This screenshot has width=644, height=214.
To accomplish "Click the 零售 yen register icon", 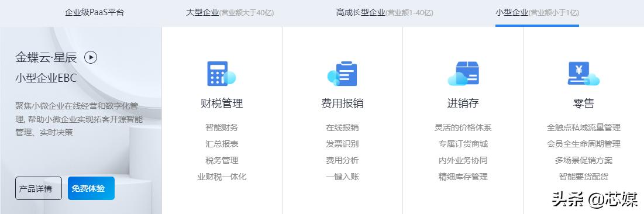I will pos(584,74).
